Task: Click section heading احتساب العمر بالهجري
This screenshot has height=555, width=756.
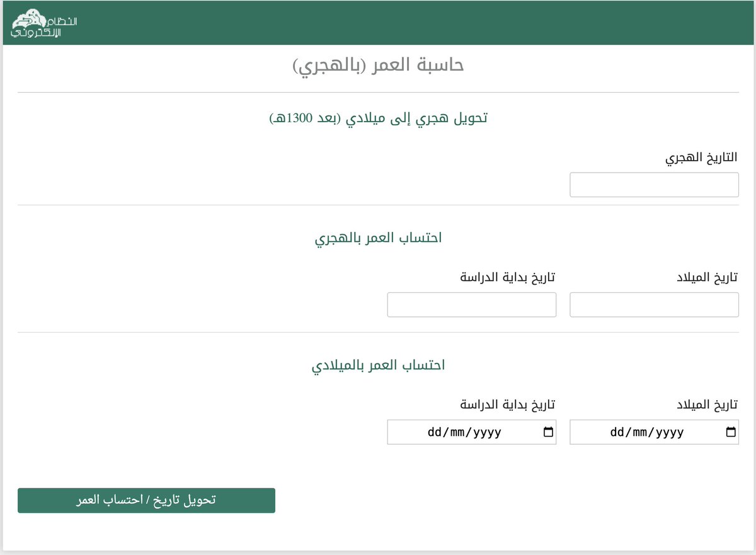Action: pos(378,238)
